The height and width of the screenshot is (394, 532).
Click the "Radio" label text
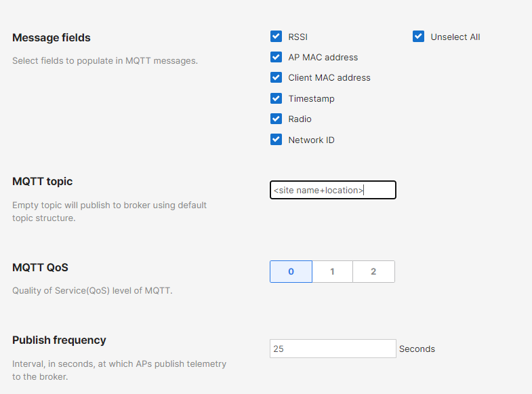pyautogui.click(x=300, y=119)
